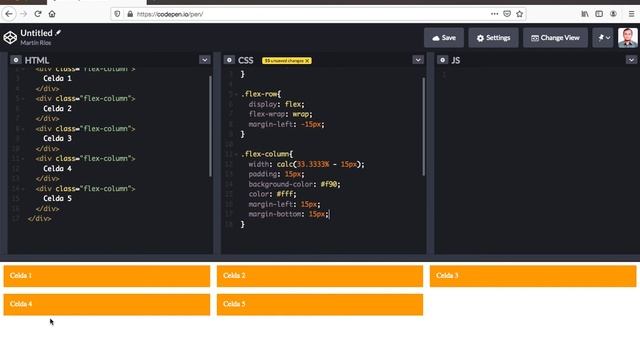Screen dimensions: 640x360
Task: Open the user avatar profile menu
Action: pos(628,38)
